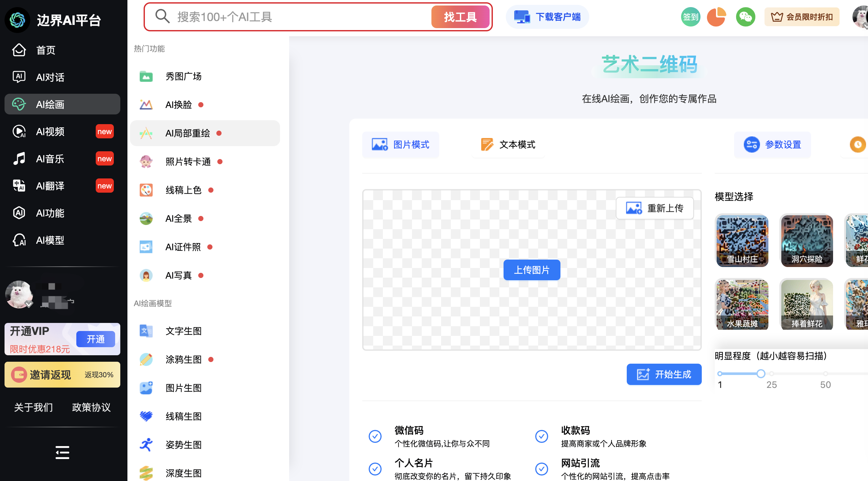This screenshot has height=481, width=868.
Task: Open 秀图广场 gallery icon
Action: tap(146, 77)
